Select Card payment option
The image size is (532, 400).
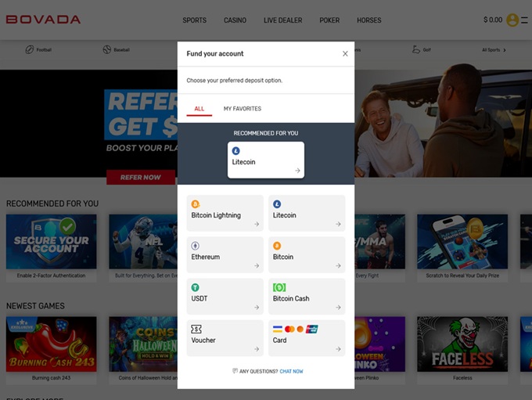coord(307,338)
